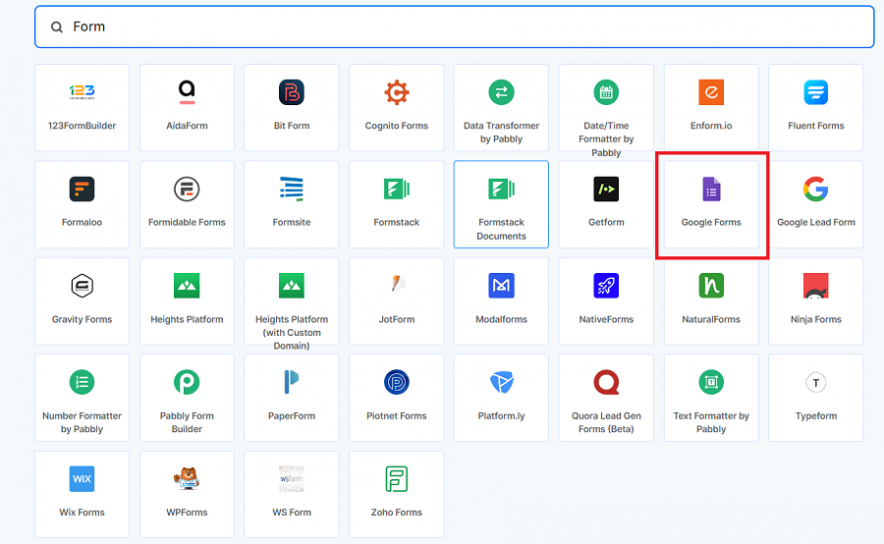Click the "Bit Form" label text

point(291,126)
